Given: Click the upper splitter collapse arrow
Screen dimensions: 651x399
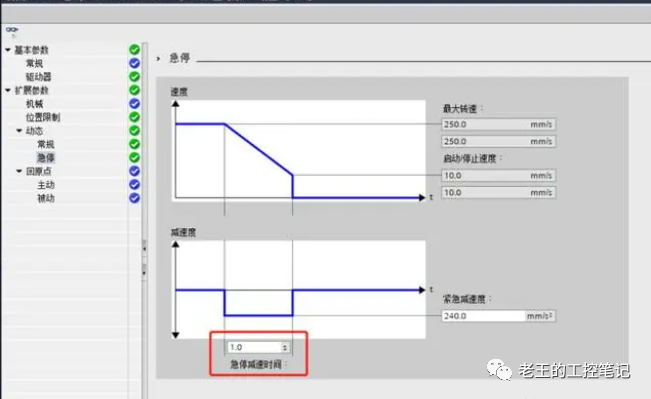Looking at the screenshot, I should pyautogui.click(x=144, y=249).
